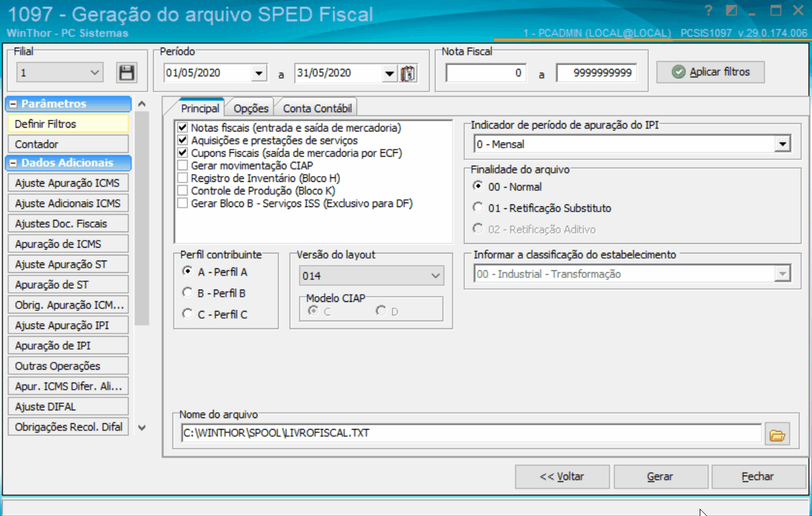
Task: Click the title bar icon next to the help icon
Action: point(731,10)
